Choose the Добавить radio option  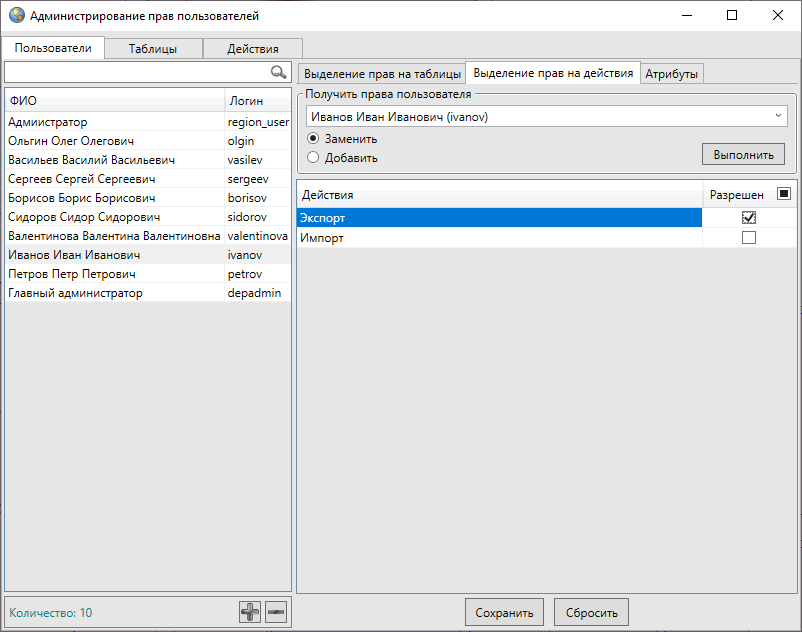point(313,157)
